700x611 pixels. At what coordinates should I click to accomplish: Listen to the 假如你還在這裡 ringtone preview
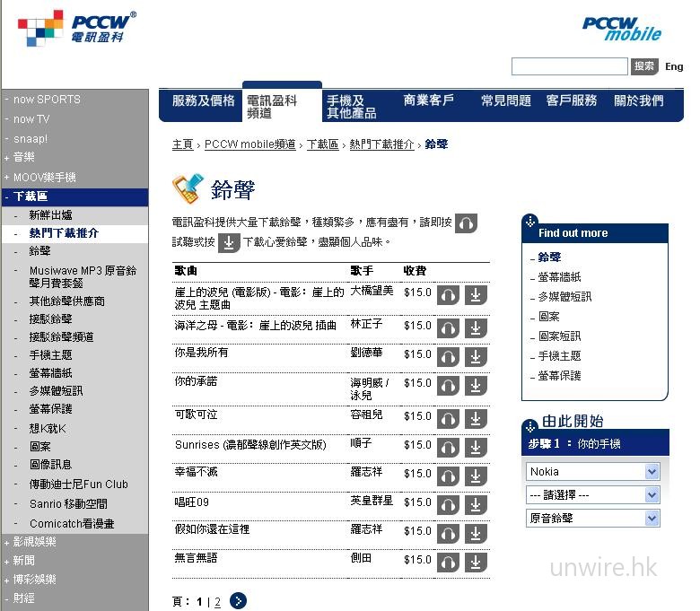(448, 534)
